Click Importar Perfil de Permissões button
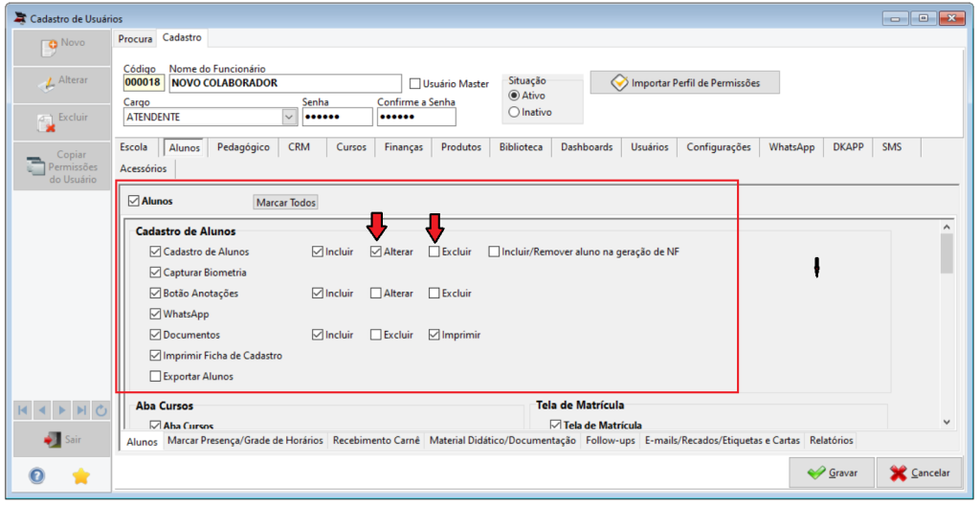Viewport: 980px width, 505px height. point(685,82)
